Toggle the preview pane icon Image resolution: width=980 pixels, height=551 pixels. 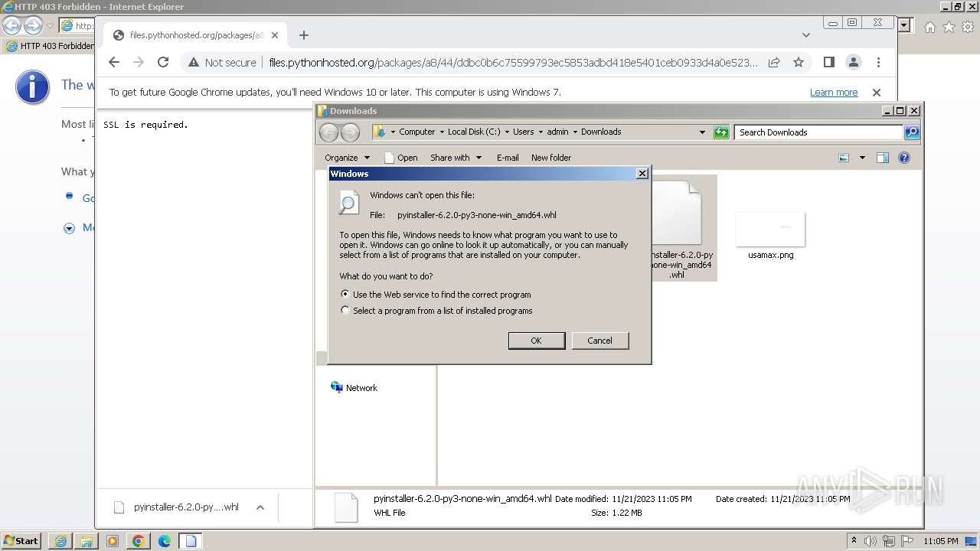click(883, 158)
